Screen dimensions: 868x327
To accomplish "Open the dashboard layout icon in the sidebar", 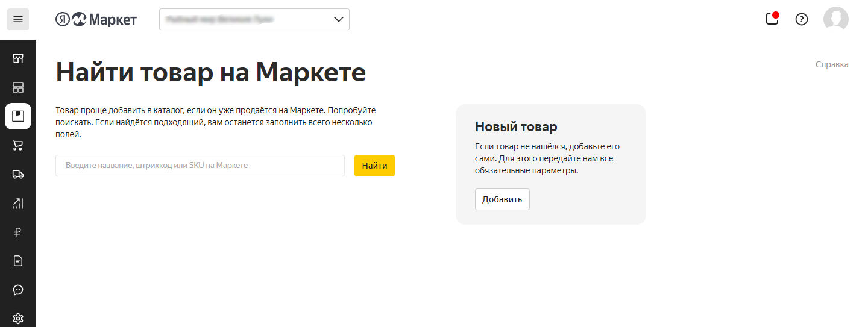I will click(x=18, y=87).
